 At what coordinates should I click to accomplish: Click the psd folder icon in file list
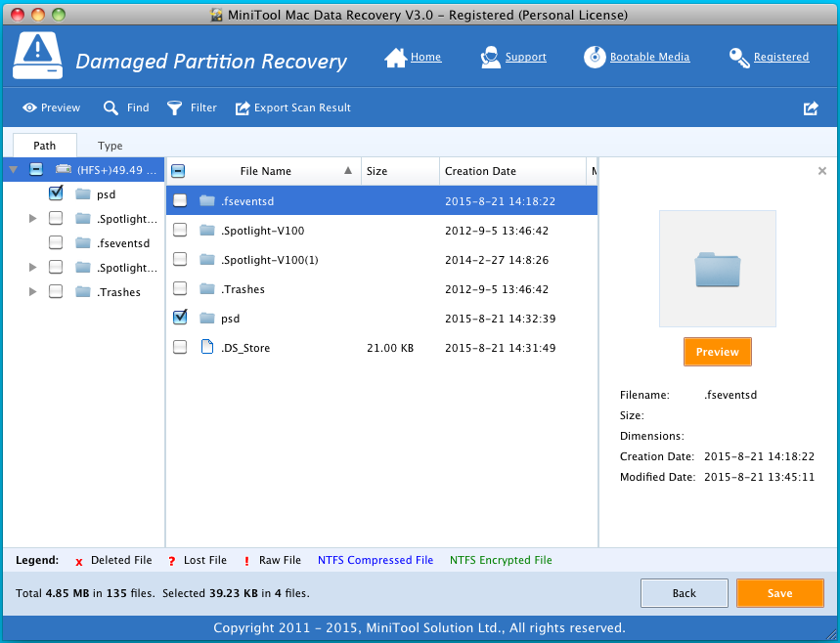(x=206, y=319)
